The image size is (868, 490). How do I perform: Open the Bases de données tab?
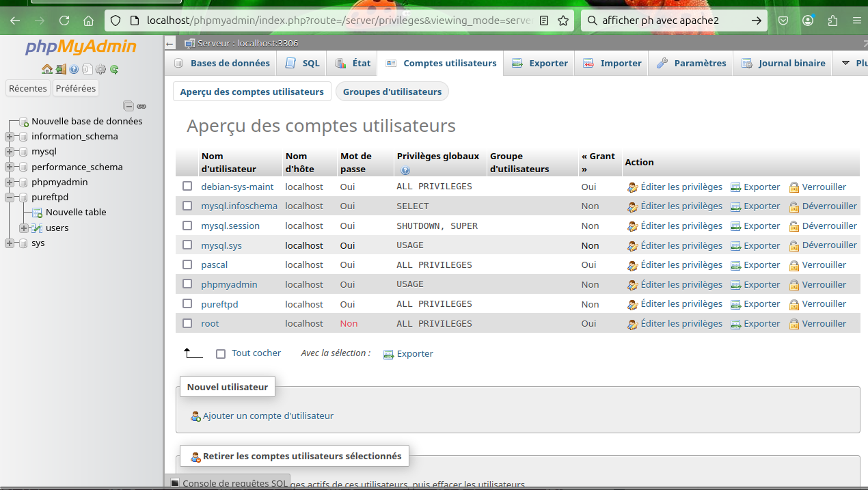[222, 63]
